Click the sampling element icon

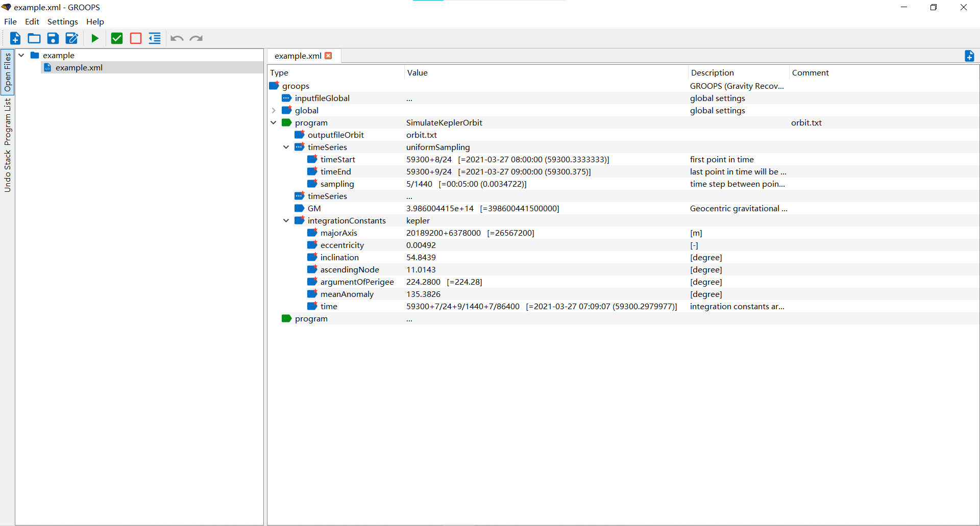[312, 184]
